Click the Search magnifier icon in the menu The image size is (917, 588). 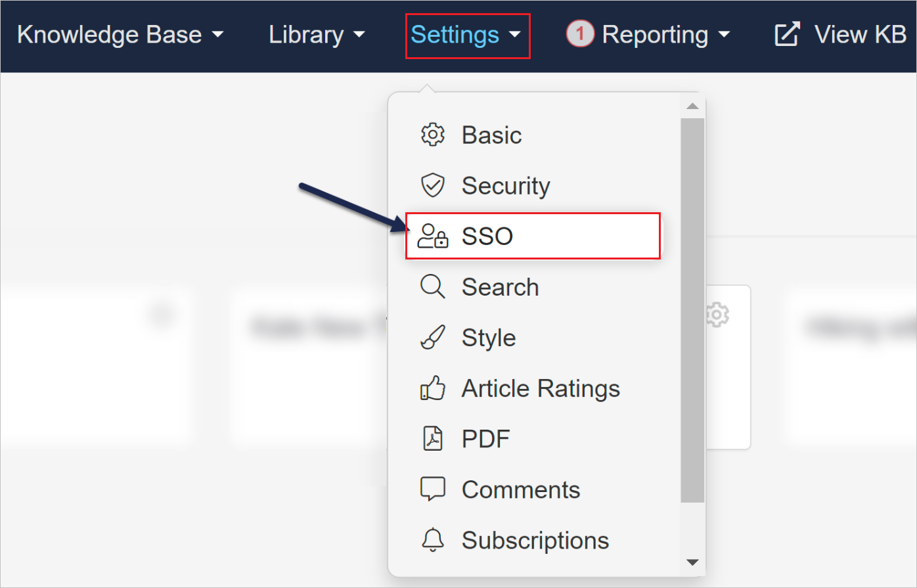pos(432,286)
